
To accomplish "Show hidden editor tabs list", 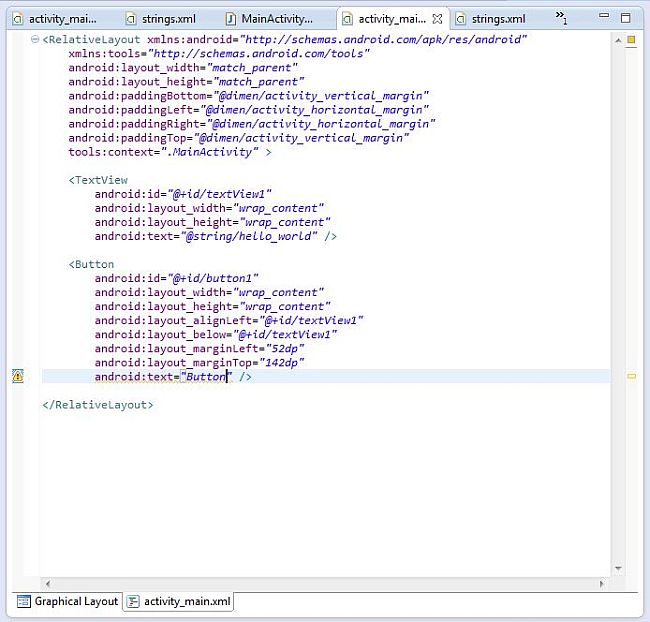I will [x=561, y=17].
